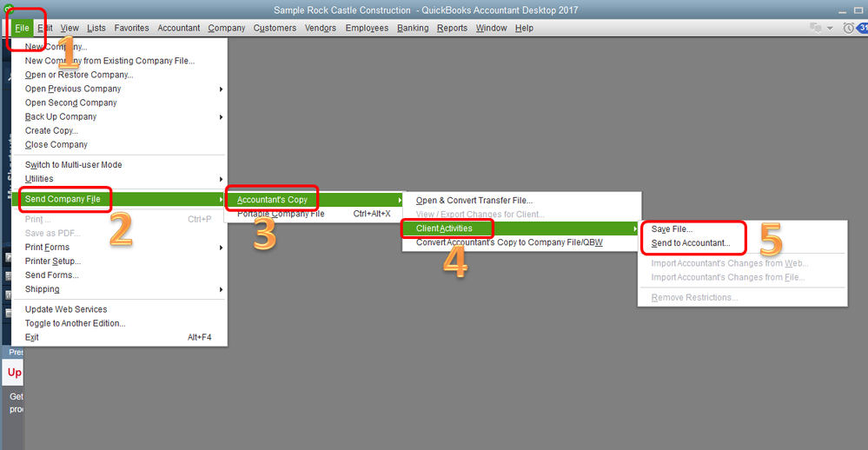Click arrow beside Client Activities
The width and height of the screenshot is (868, 450).
[635, 228]
